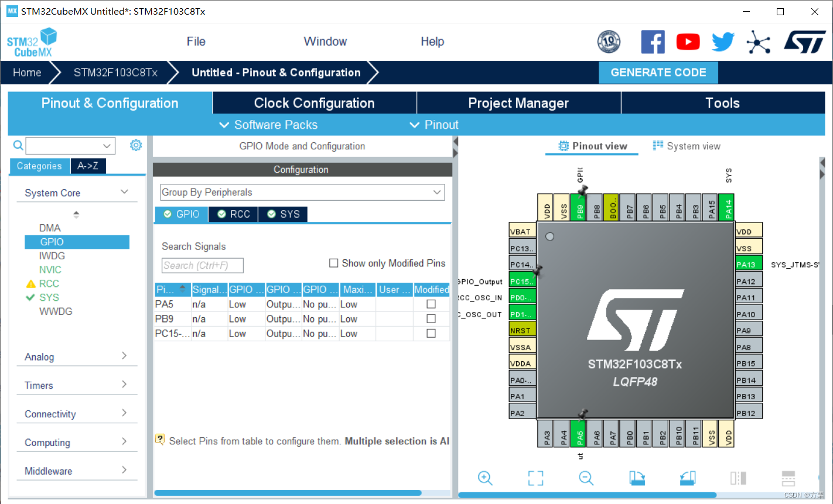Switch to System view

687,146
